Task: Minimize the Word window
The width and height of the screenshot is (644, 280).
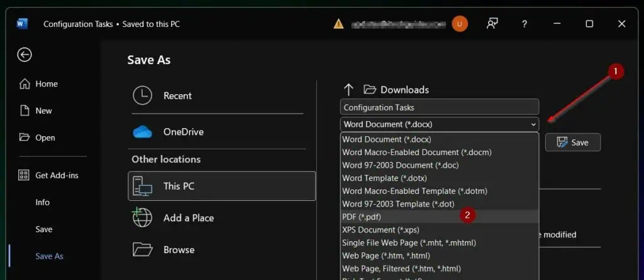Action: coord(557,24)
